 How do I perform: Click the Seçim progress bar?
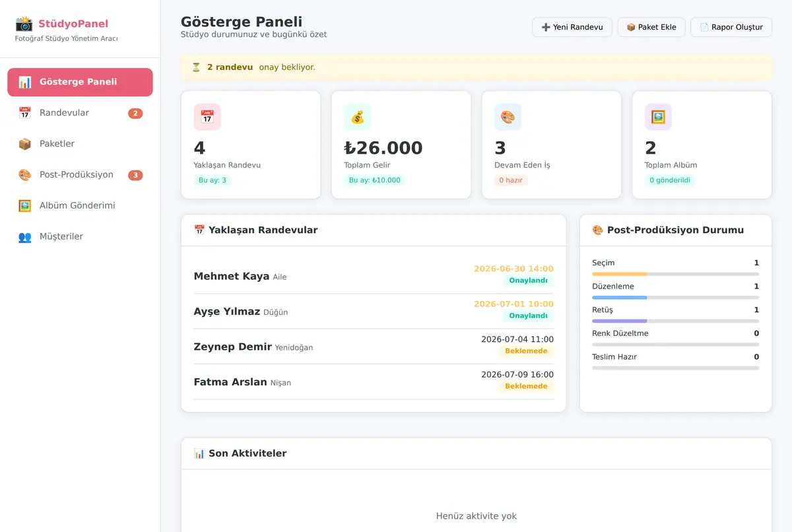(675, 274)
